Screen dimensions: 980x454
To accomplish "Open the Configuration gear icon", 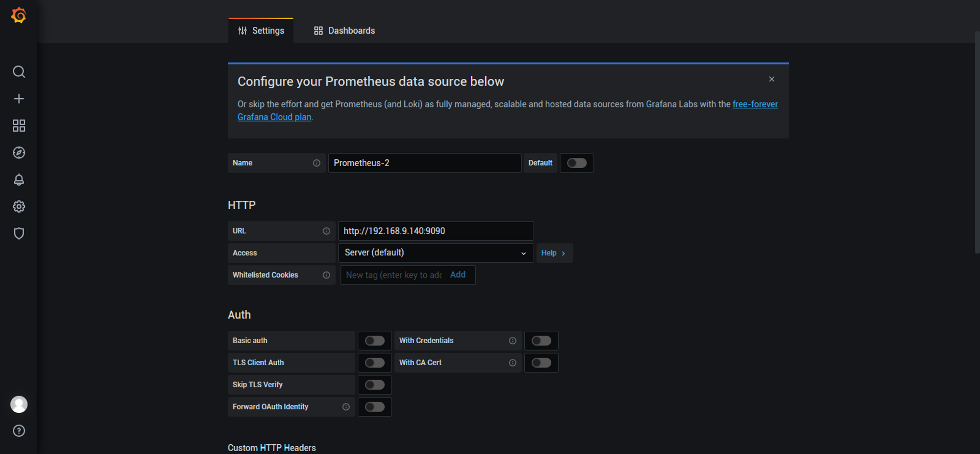I will tap(19, 206).
